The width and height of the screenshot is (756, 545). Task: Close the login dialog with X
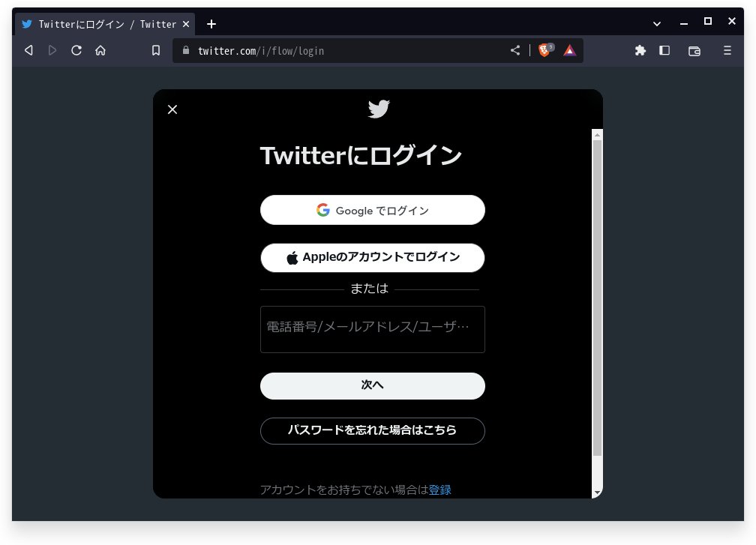[x=172, y=109]
